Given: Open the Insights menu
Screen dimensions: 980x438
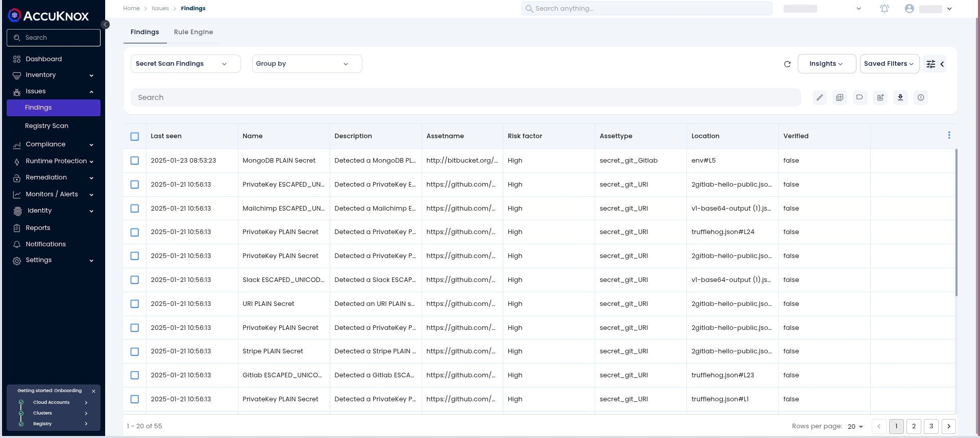Looking at the screenshot, I should point(827,64).
